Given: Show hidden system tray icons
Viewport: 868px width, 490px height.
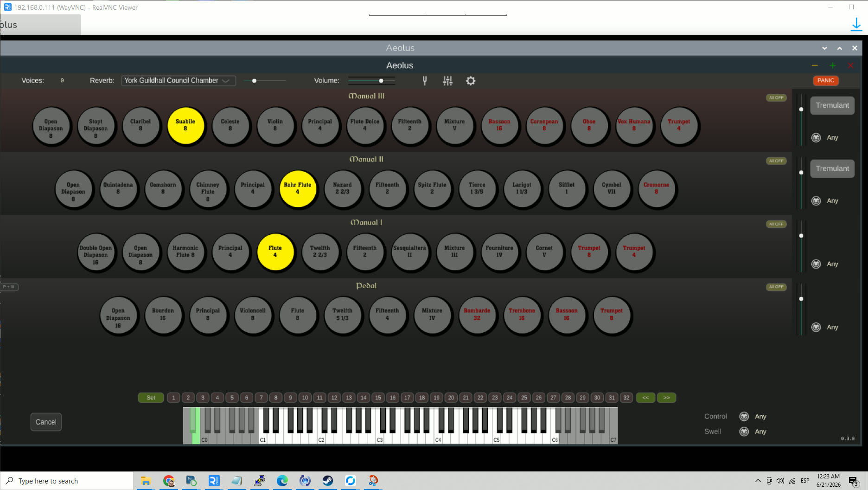Looking at the screenshot, I should [758, 481].
